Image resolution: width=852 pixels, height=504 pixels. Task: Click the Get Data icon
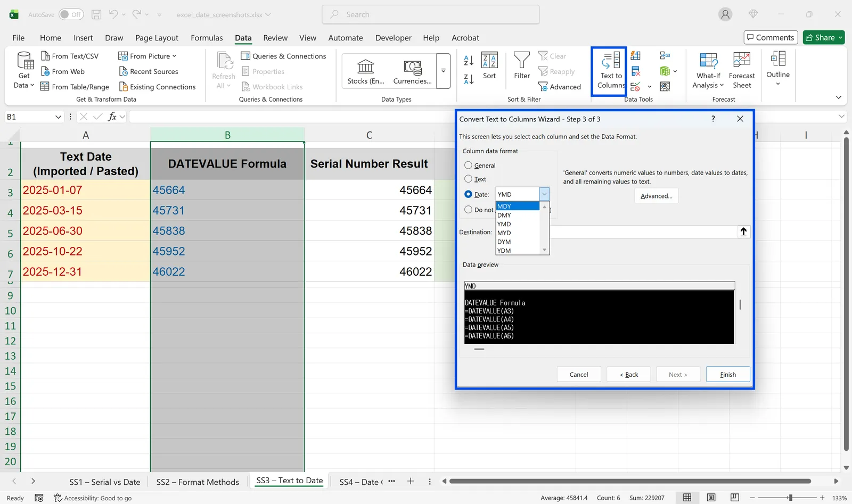click(24, 61)
